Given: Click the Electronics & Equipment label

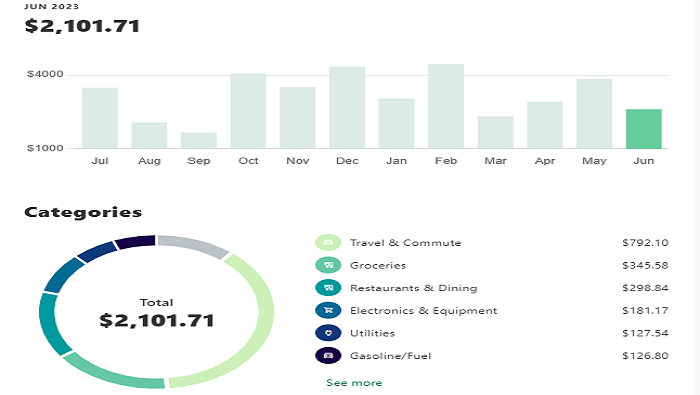Looking at the screenshot, I should point(423,310).
